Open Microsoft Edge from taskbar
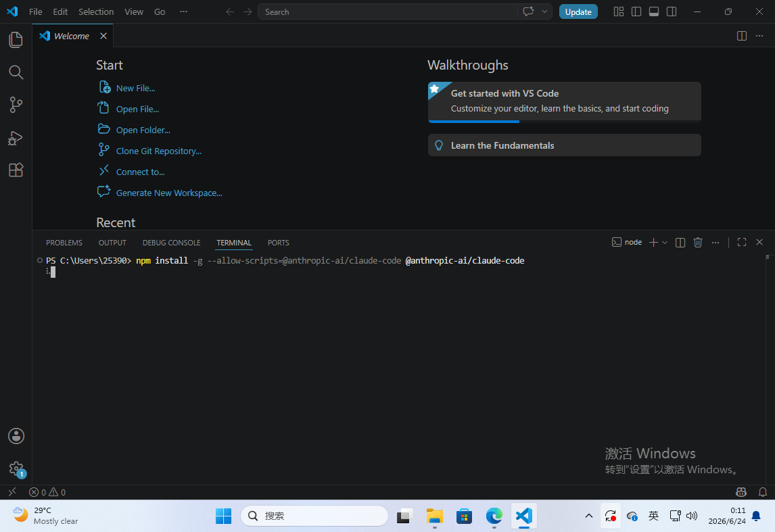Screen dimensions: 775x532 click(x=494, y=516)
